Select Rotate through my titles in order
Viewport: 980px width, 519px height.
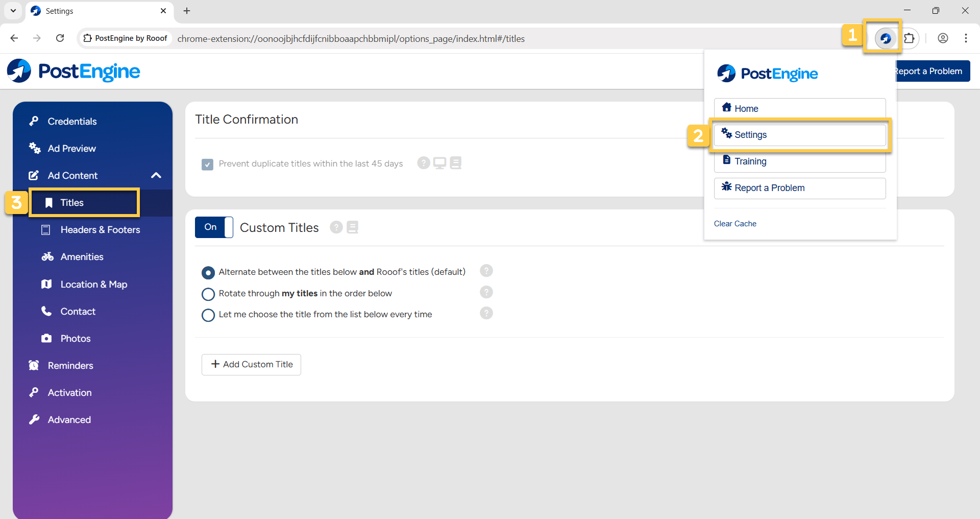point(208,294)
